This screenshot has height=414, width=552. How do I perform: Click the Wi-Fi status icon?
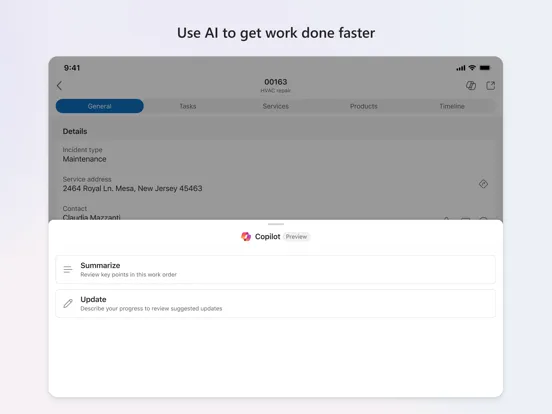(472, 68)
